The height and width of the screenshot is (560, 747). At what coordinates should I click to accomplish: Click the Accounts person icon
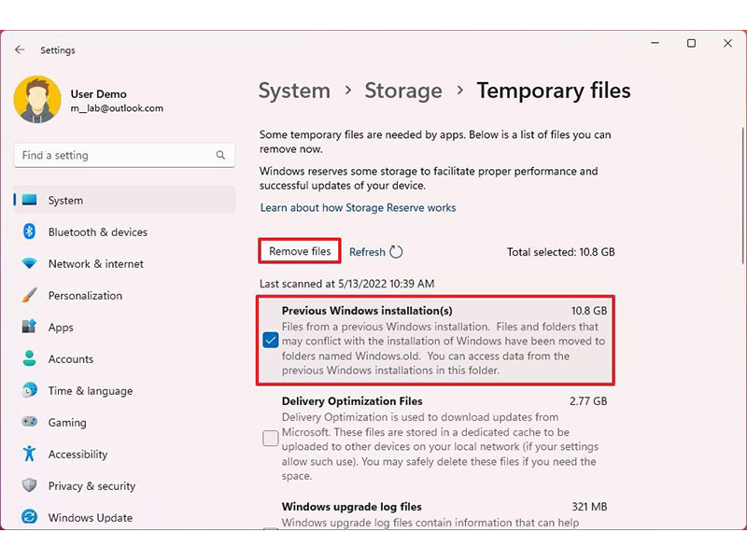tap(29, 358)
